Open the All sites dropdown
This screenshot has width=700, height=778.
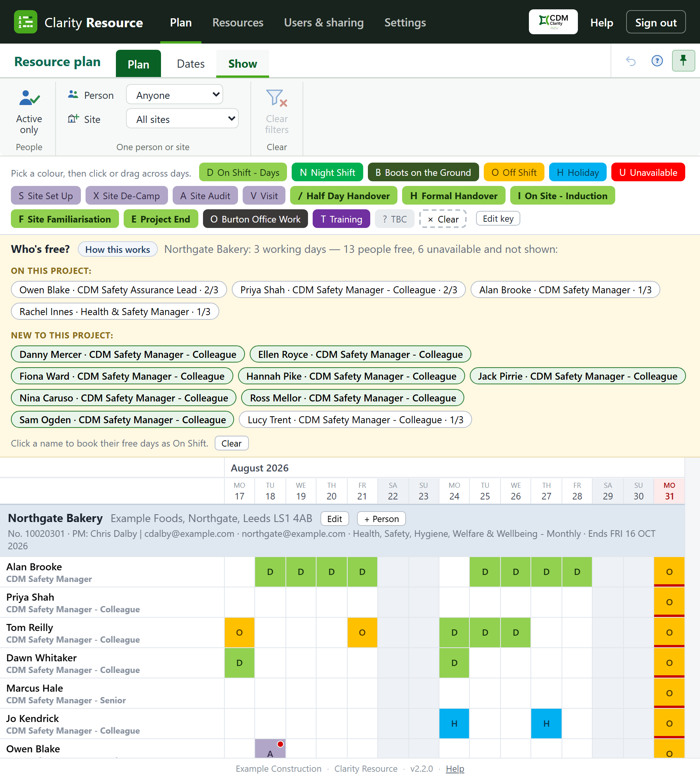[x=182, y=119]
